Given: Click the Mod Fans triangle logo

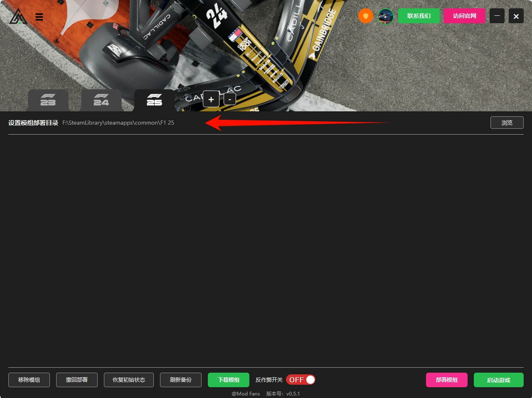Looking at the screenshot, I should (18, 17).
